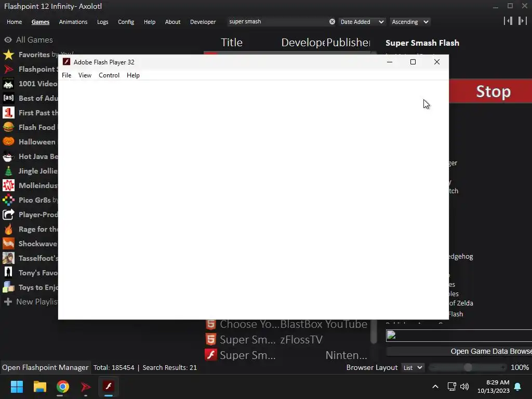Select the Super Sm... zFlossTV game row
Image resolution: width=532 pixels, height=399 pixels.
[x=288, y=340]
